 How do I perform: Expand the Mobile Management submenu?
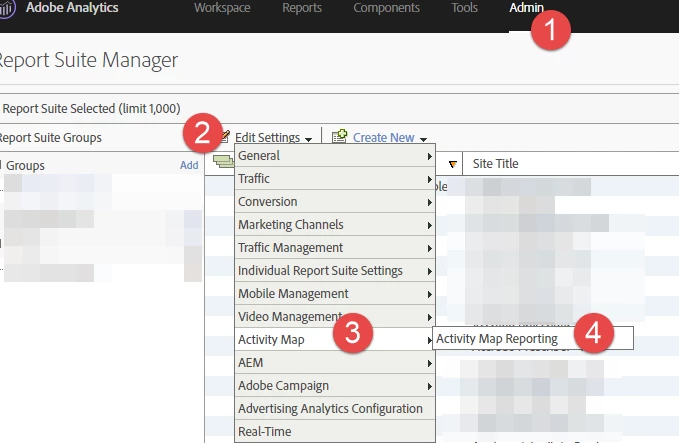[x=334, y=294]
